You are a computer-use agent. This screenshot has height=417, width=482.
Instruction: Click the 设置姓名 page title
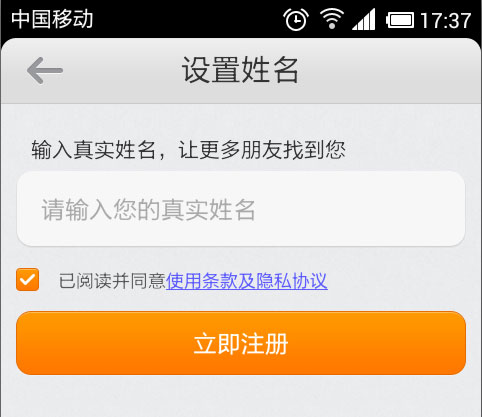(240, 70)
